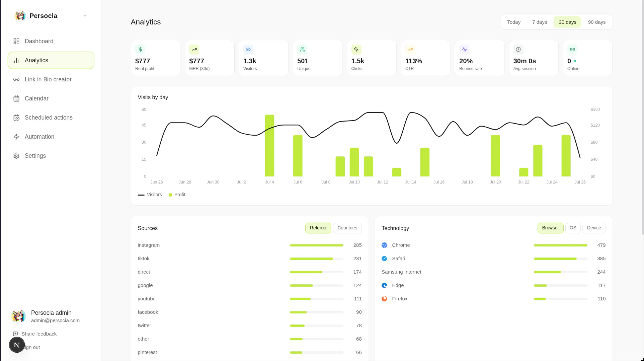Show sources by Referrer
The height and width of the screenshot is (361, 644).
[x=318, y=228]
